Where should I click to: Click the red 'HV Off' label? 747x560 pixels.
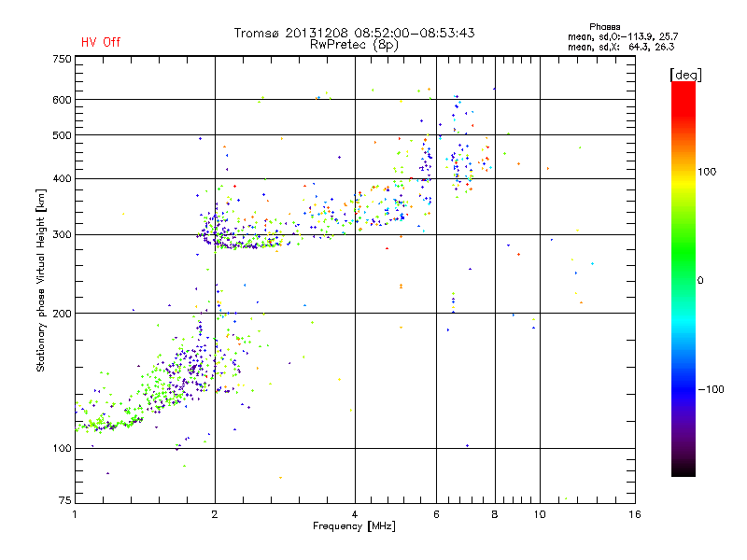coord(101,42)
